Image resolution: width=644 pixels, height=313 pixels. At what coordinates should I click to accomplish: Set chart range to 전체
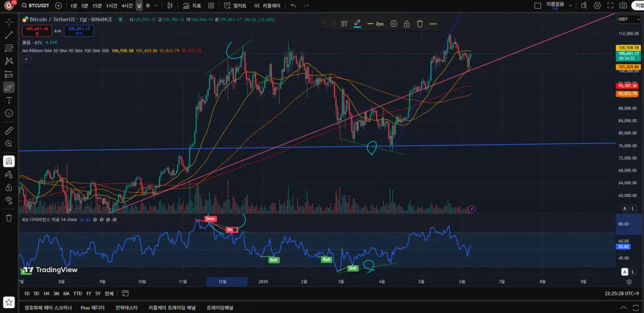[109, 294]
